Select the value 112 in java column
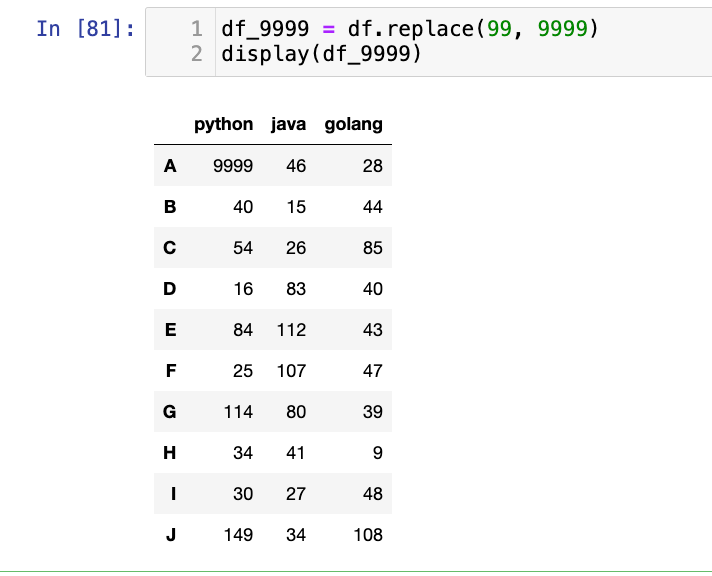 click(291, 330)
